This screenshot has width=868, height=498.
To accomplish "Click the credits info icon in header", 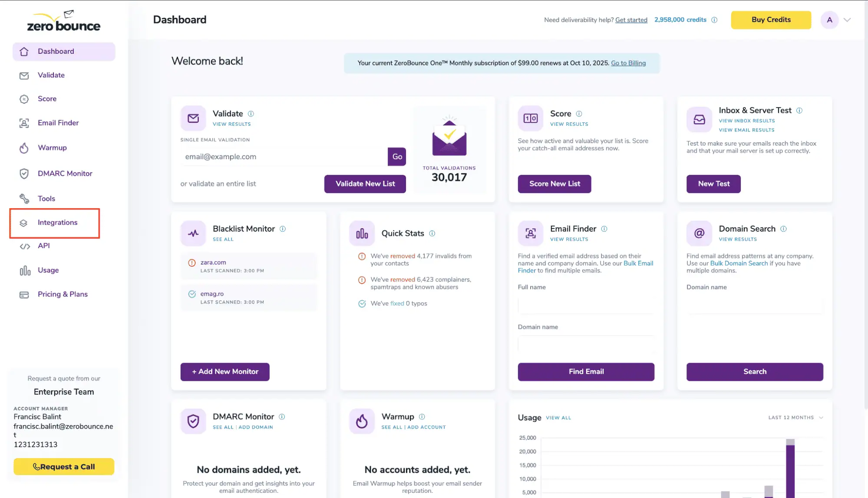I will click(714, 20).
